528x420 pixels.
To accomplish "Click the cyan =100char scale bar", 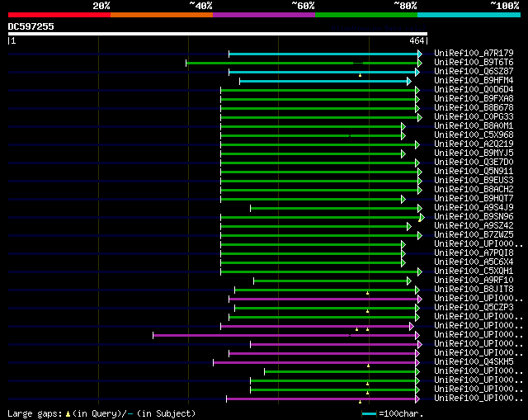I will point(369,413).
